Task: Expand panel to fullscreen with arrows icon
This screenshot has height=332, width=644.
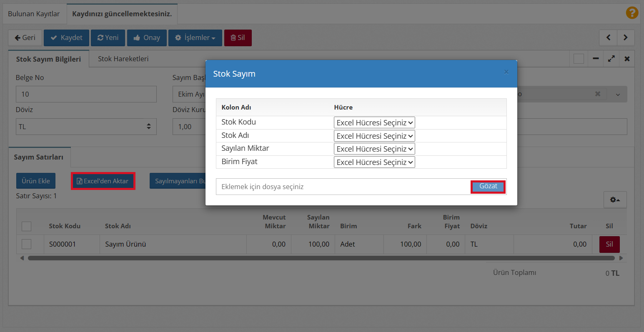Action: pos(611,59)
